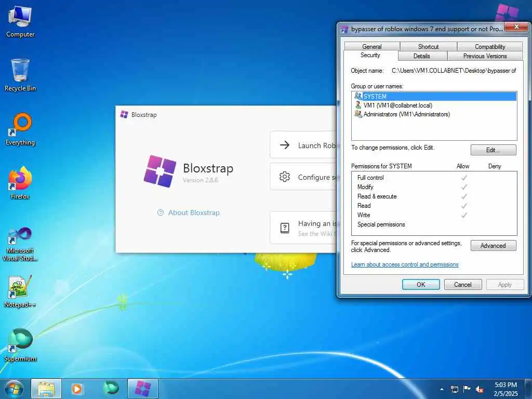Viewport: 532px width, 399px height.
Task: Click the Bloxstrap Version 2.8.6 text
Action: click(200, 180)
